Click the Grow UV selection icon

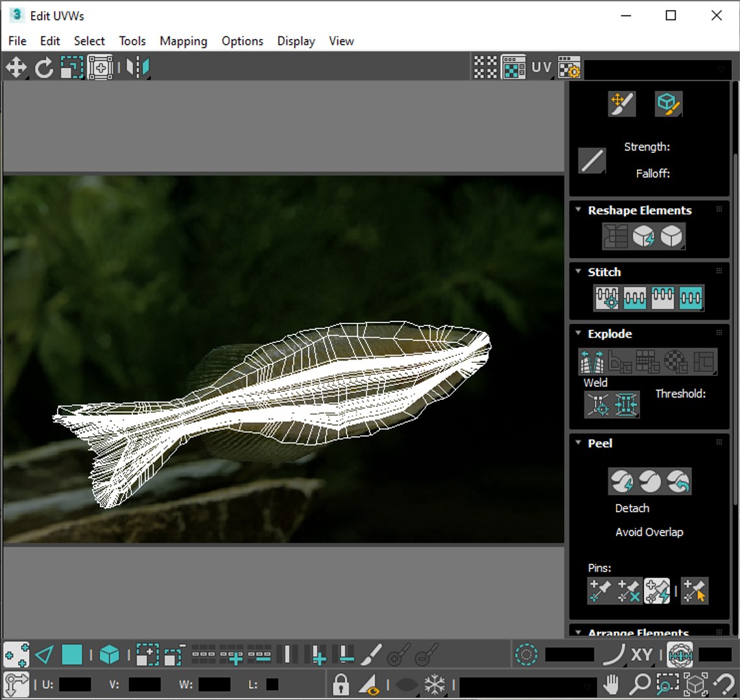click(x=148, y=655)
